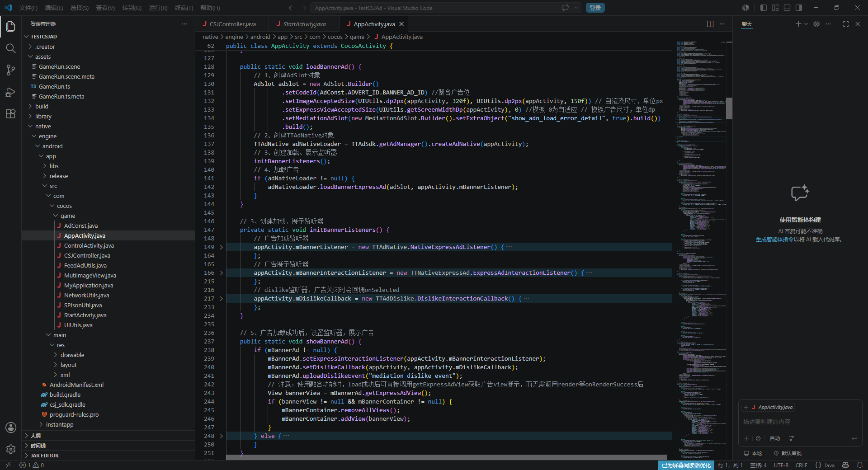Open Copilot status icon in status bar
The image size is (868, 470).
coord(845,465)
